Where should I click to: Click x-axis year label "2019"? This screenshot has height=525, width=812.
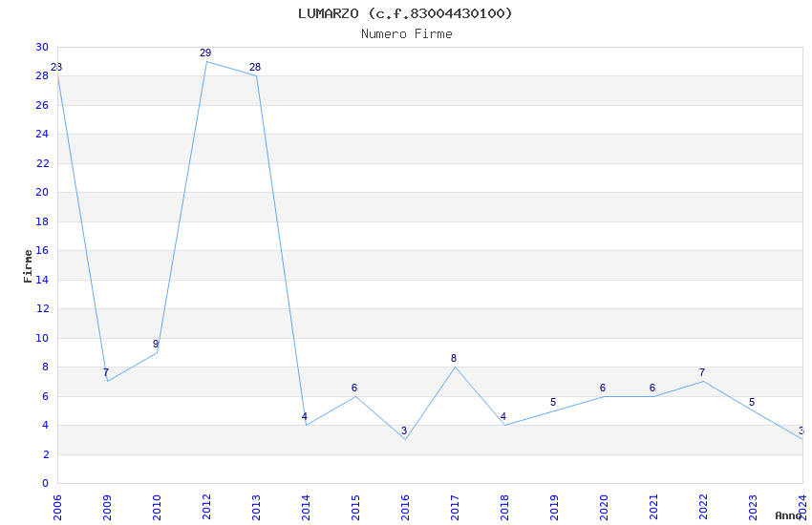(x=554, y=507)
